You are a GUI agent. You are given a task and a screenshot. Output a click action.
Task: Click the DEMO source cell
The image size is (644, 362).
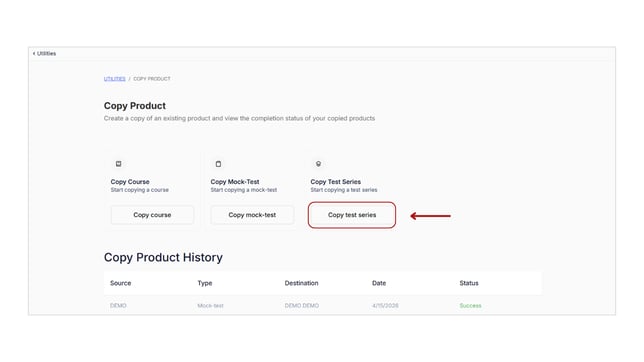click(118, 306)
